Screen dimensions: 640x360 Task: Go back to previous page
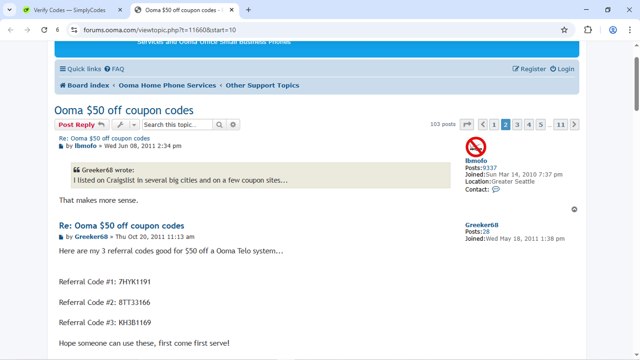(11, 30)
